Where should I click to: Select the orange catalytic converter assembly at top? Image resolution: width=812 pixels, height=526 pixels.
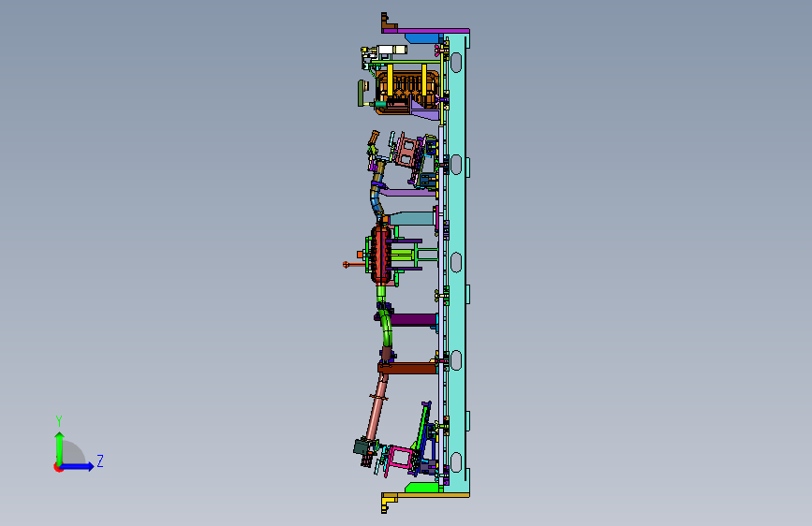(x=407, y=92)
